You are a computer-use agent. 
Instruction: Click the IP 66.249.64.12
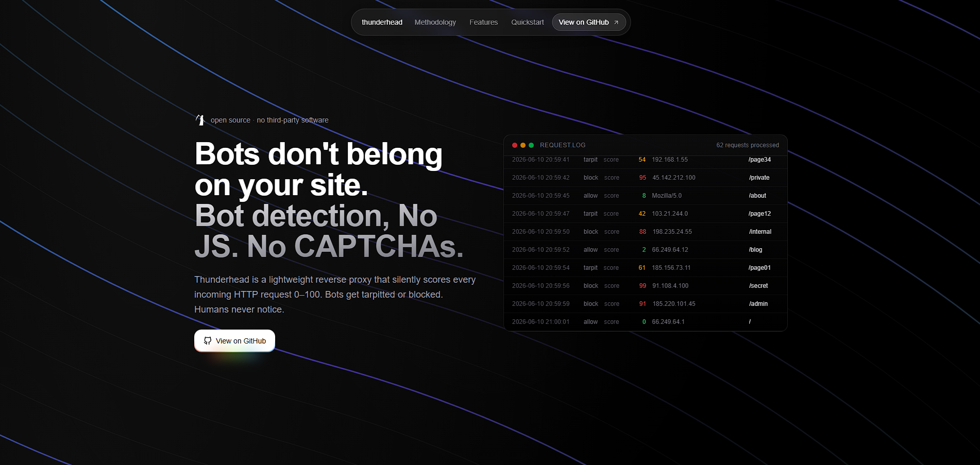click(x=670, y=250)
